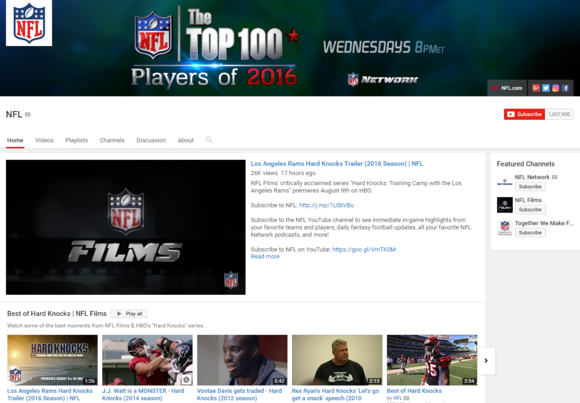Click the NFL channel name heading
This screenshot has height=403, width=580.
pyautogui.click(x=14, y=114)
